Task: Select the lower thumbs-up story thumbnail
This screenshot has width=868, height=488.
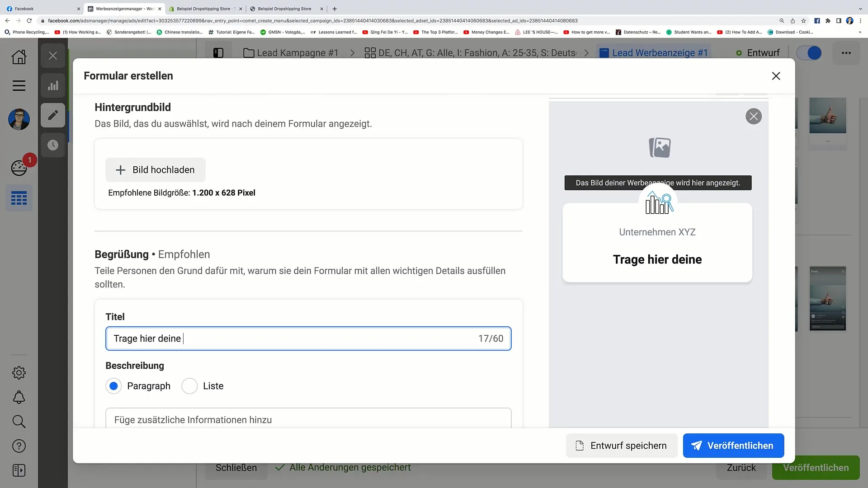Action: 827,298
